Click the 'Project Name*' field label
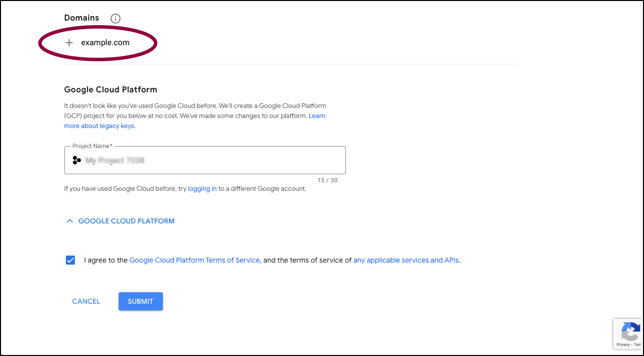This screenshot has height=356, width=644. click(93, 146)
